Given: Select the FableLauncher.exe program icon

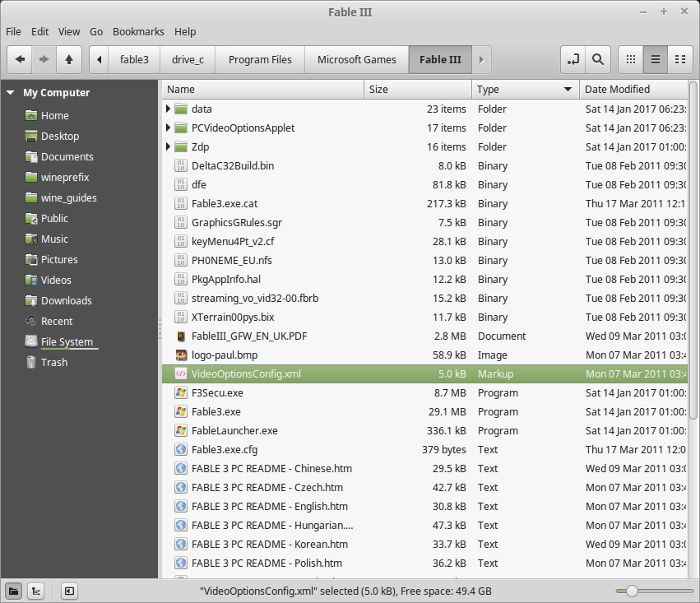Looking at the screenshot, I should 180,431.
